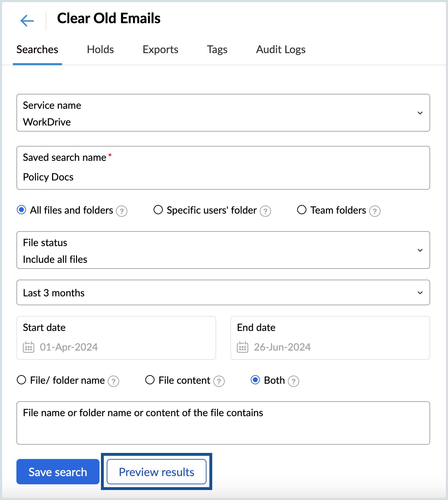Switch to the Tags tab
The width and height of the screenshot is (448, 500).
217,50
